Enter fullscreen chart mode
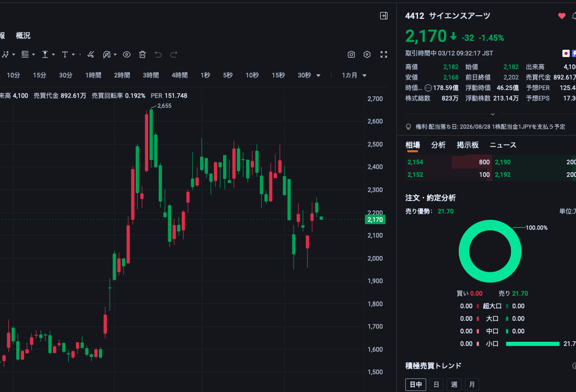576x392 pixels. click(x=384, y=54)
